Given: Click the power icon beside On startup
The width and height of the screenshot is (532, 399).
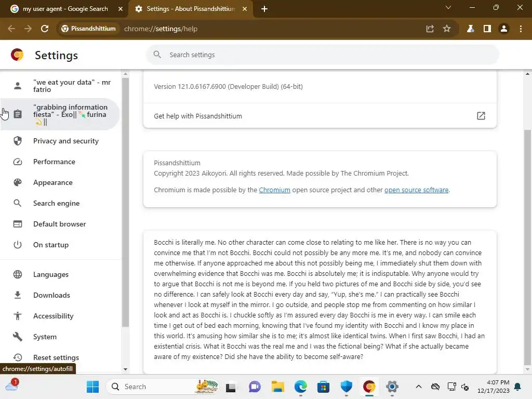Looking at the screenshot, I should pos(18,245).
